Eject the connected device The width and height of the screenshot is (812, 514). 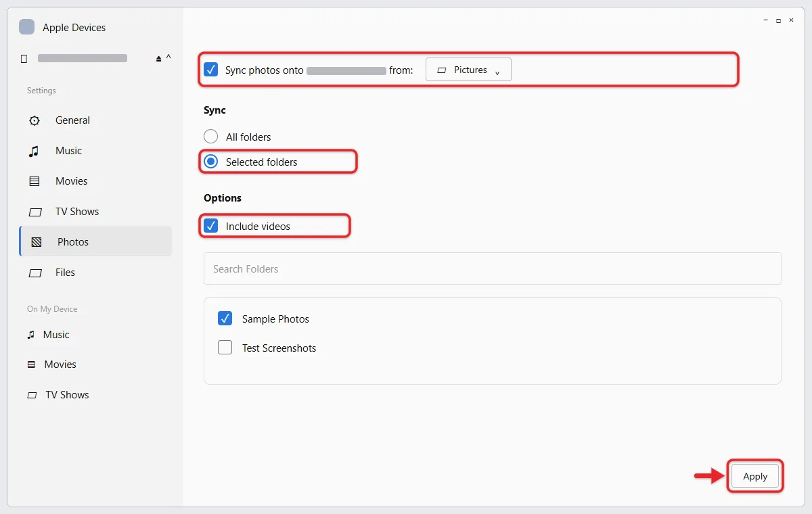(159, 59)
